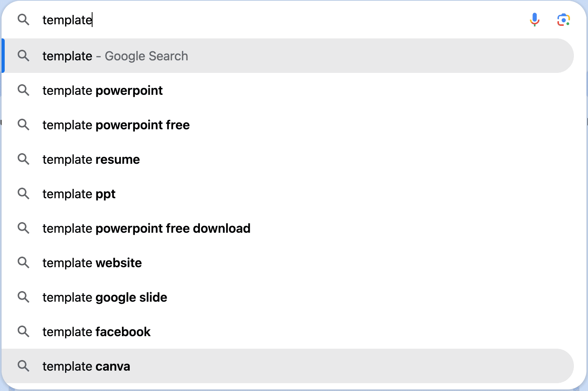Click the search icon beside 'template powerpoint'
The width and height of the screenshot is (588, 391).
23,90
